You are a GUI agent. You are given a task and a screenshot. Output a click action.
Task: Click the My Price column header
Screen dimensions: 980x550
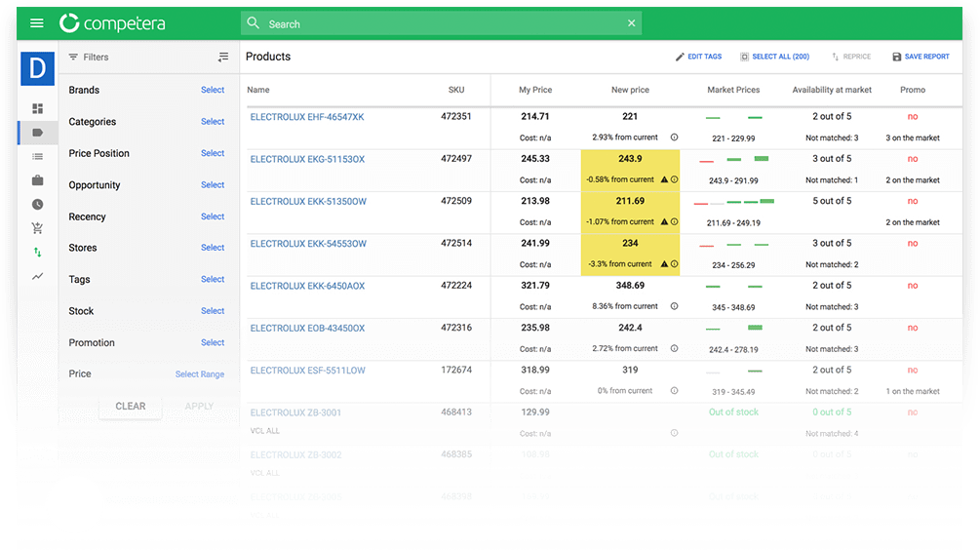[x=535, y=90]
